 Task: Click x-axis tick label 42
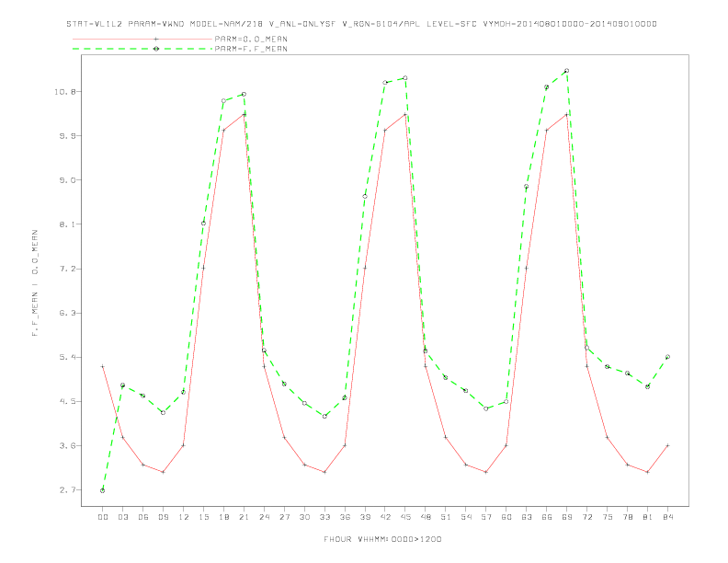[x=385, y=517]
